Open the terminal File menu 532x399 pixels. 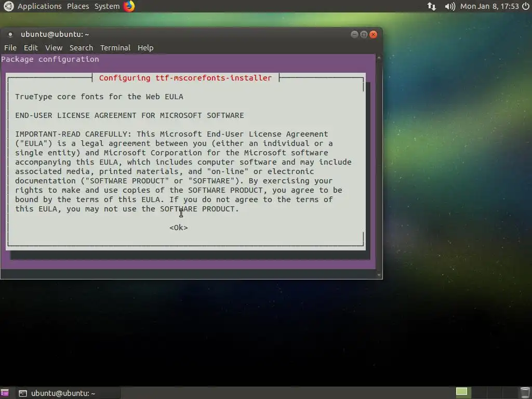click(10, 48)
